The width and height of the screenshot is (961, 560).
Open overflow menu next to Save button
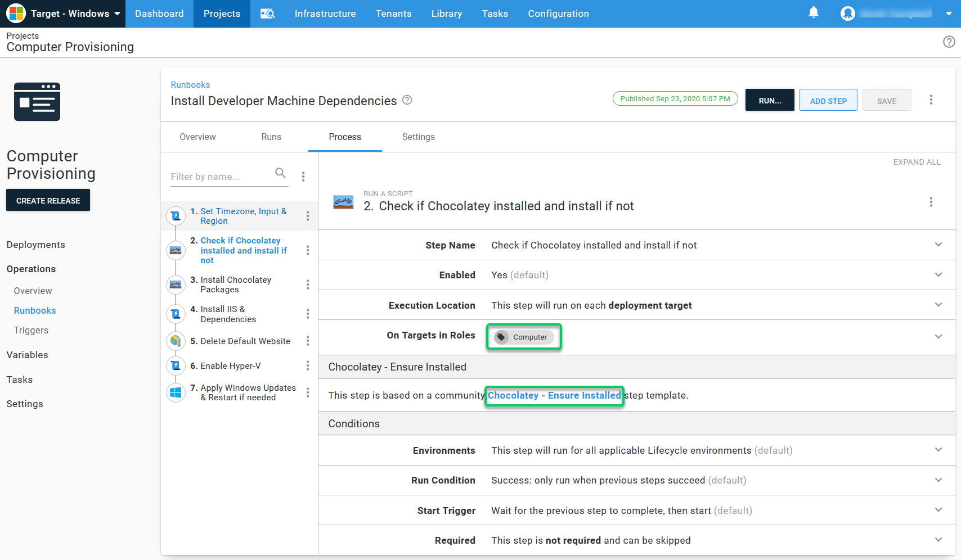tap(931, 100)
